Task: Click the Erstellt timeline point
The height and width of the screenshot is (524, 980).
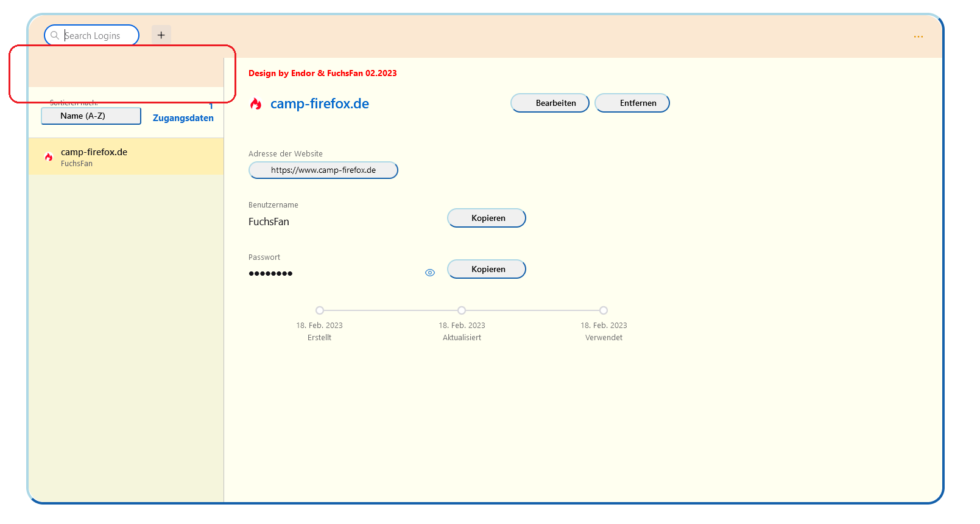Action: click(x=320, y=310)
